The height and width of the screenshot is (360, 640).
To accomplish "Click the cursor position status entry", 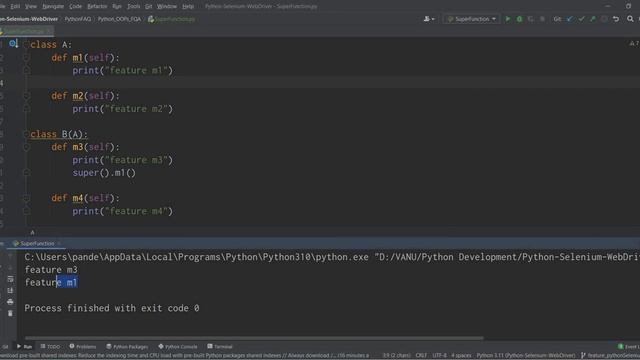I will coord(396,356).
